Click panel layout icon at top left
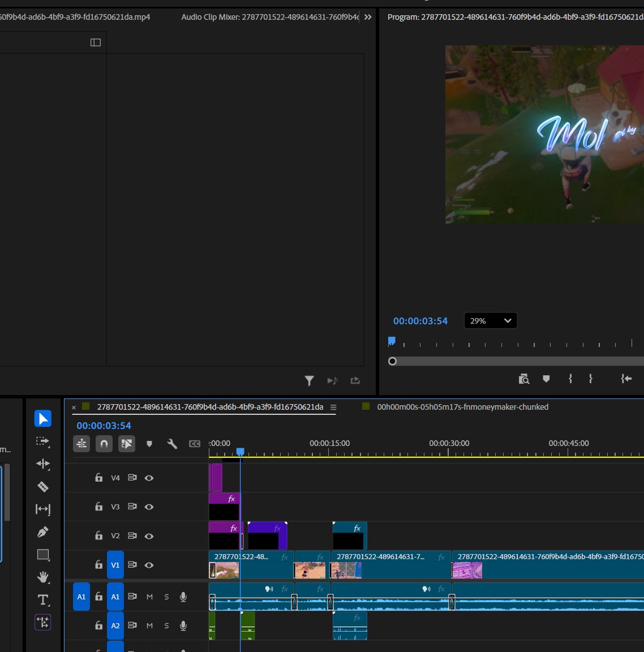Image resolution: width=644 pixels, height=652 pixels. tap(96, 42)
